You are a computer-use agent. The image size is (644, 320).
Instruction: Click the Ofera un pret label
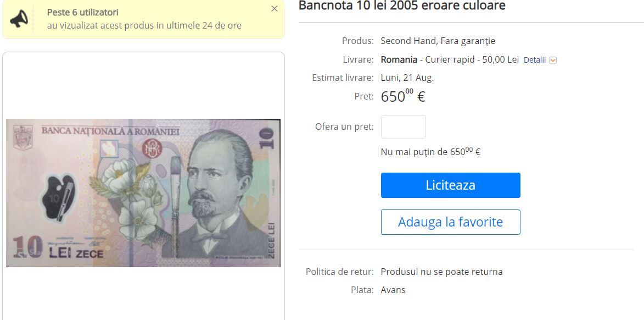point(345,126)
